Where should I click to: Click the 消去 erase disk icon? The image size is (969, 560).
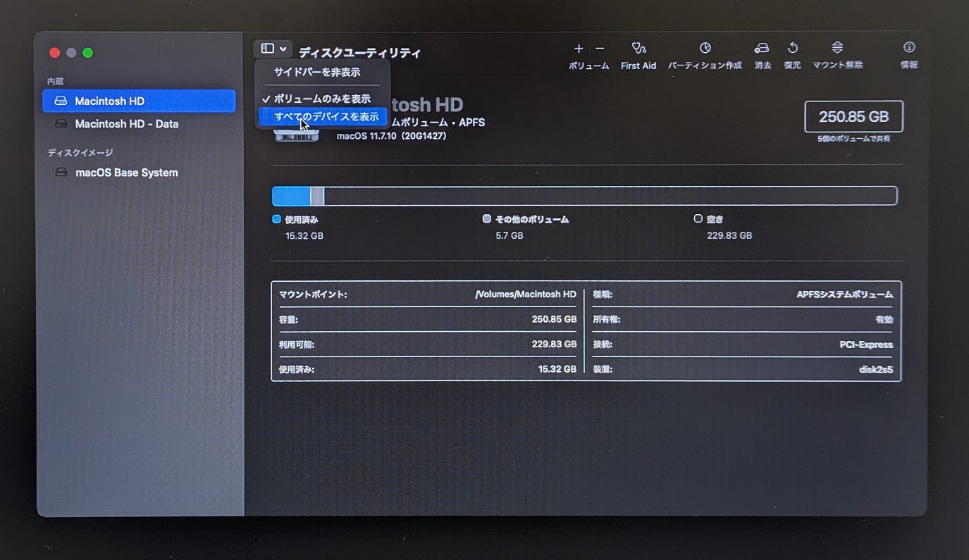pyautogui.click(x=762, y=48)
